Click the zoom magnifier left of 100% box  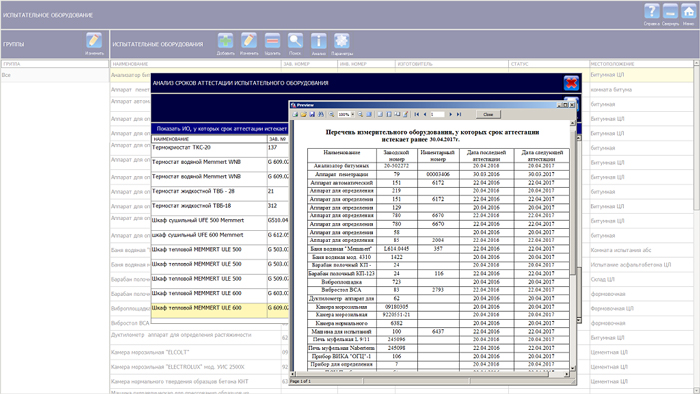point(332,114)
